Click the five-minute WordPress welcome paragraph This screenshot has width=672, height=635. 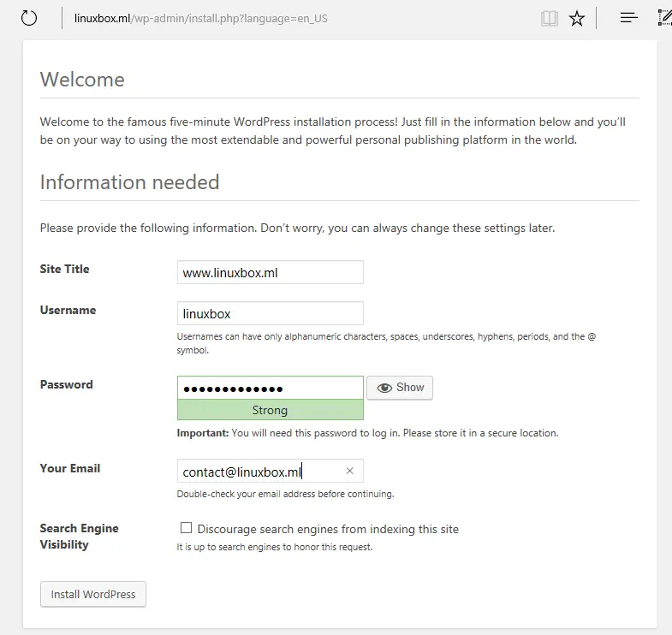click(x=333, y=131)
